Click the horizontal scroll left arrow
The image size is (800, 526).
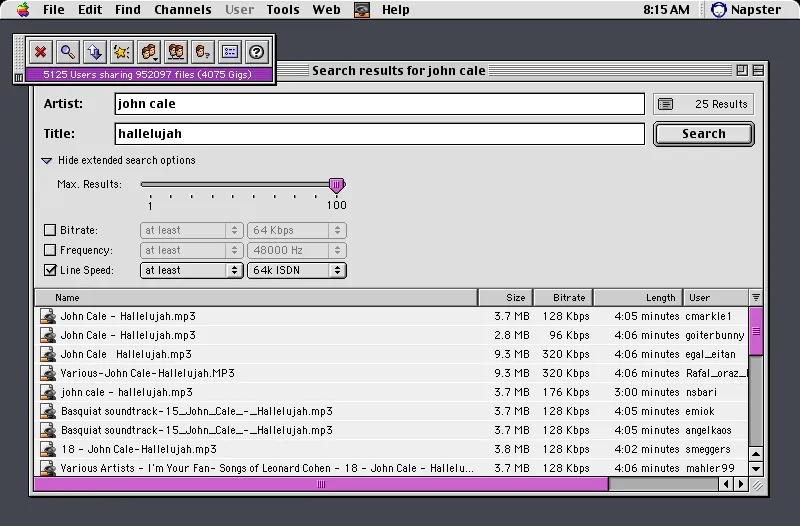[x=726, y=484]
